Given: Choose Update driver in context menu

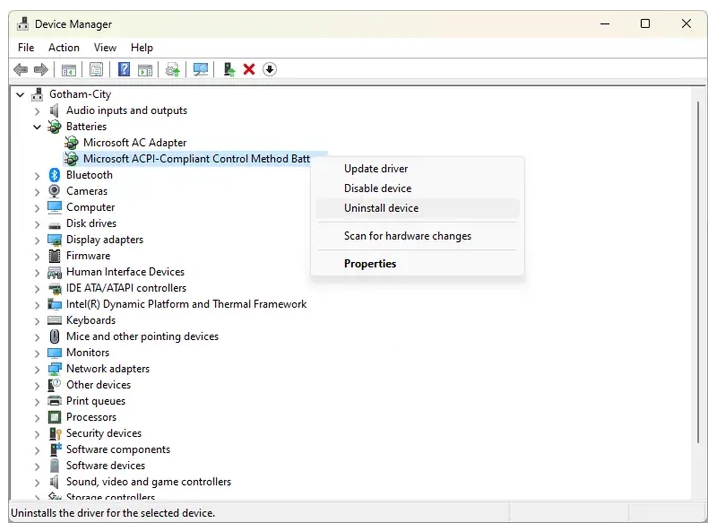Looking at the screenshot, I should click(417, 168).
